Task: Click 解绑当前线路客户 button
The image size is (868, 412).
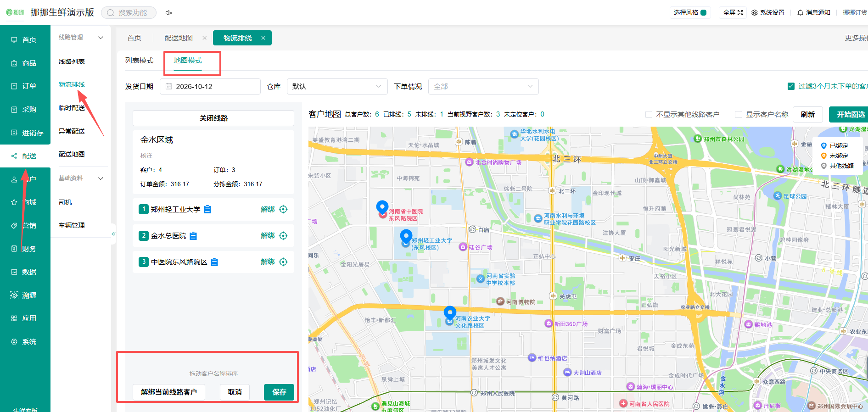Action: pos(169,392)
